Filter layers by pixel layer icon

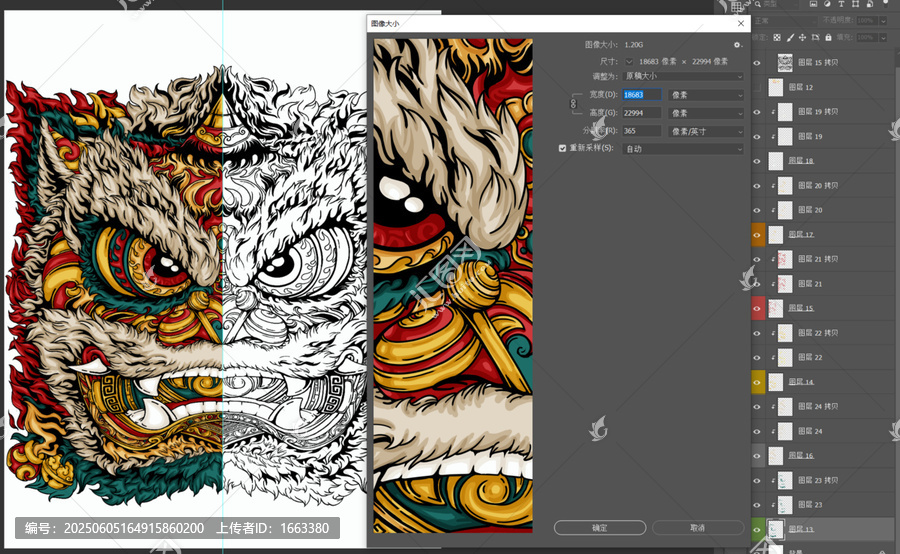pyautogui.click(x=813, y=4)
